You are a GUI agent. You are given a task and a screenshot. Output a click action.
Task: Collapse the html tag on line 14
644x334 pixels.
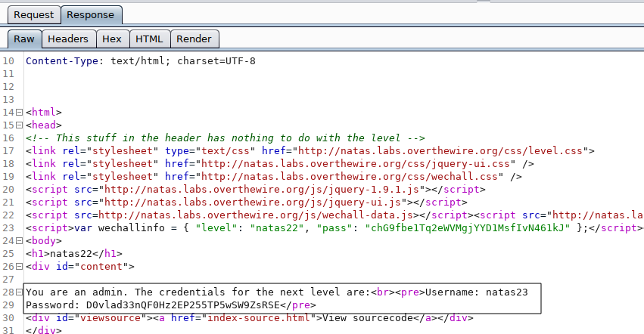20,113
